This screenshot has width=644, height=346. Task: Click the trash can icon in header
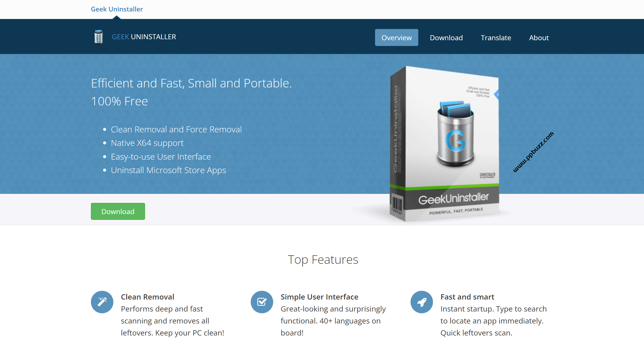[98, 37]
